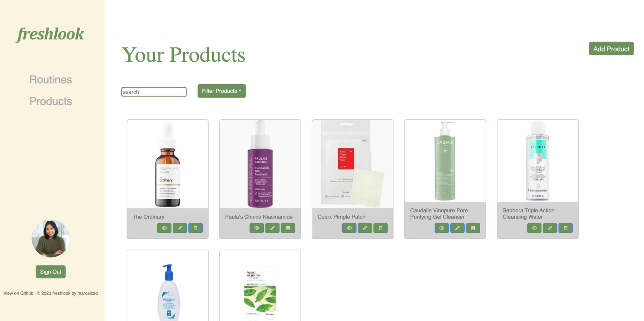
Task: Go to Routines in the sidebar
Action: coord(51,80)
